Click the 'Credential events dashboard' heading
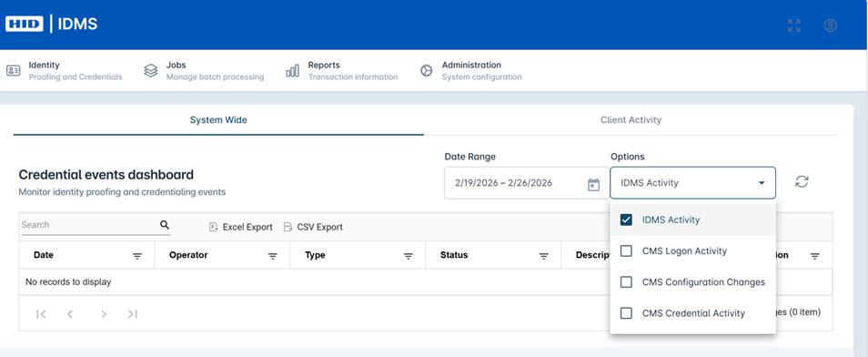868x357 pixels. [x=106, y=175]
